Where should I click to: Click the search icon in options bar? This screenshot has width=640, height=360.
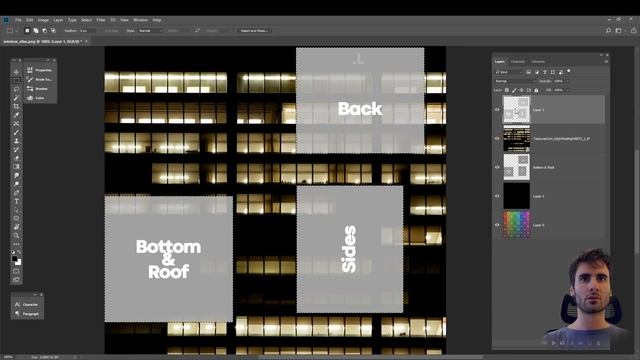608,31
